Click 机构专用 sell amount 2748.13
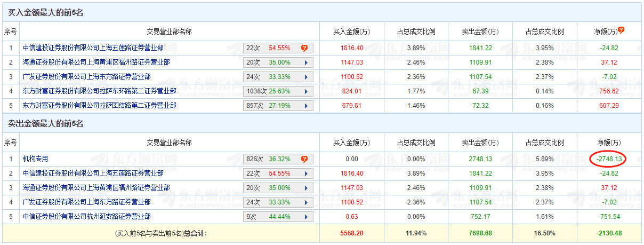 click(x=480, y=159)
